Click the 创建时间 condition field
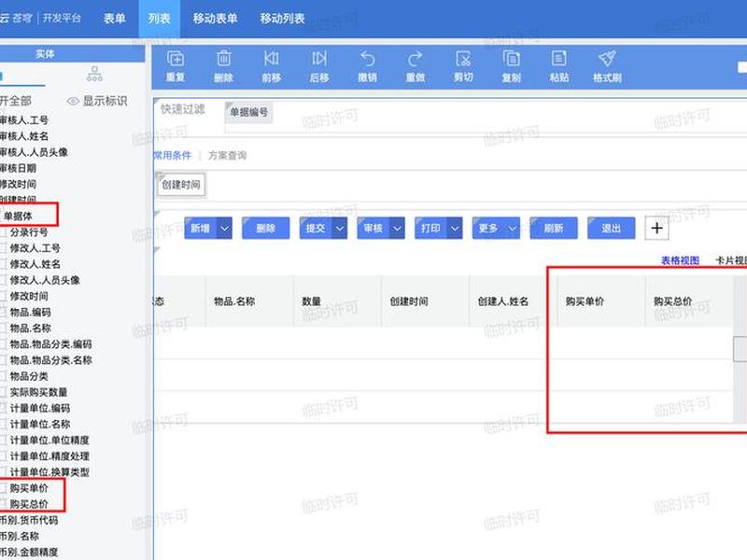The width and height of the screenshot is (747, 560). point(181,185)
